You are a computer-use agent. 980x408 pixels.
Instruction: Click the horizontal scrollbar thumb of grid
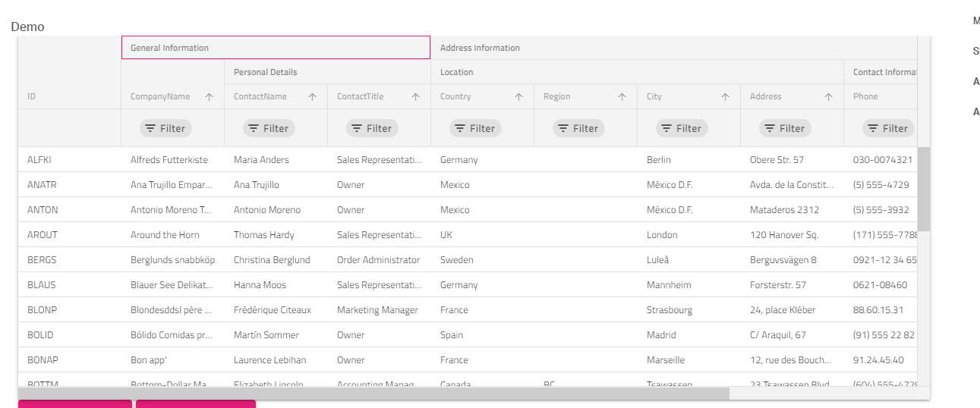click(373, 394)
